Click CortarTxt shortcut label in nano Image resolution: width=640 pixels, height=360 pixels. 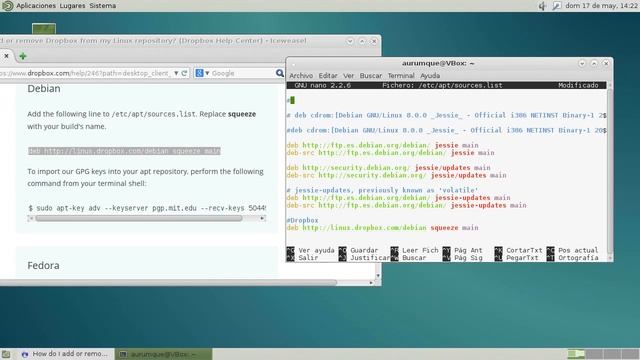click(524, 250)
